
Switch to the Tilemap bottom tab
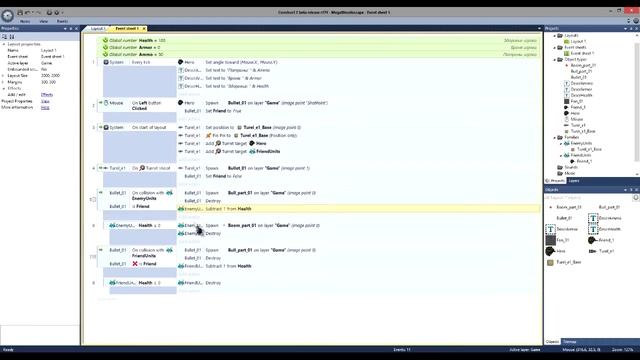click(569, 342)
